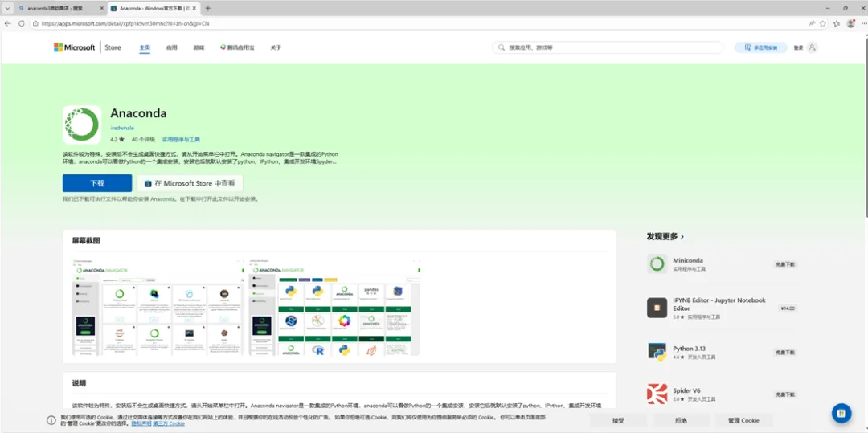The image size is (868, 433).
Task: Open the 关于 navigation item
Action: (x=276, y=47)
